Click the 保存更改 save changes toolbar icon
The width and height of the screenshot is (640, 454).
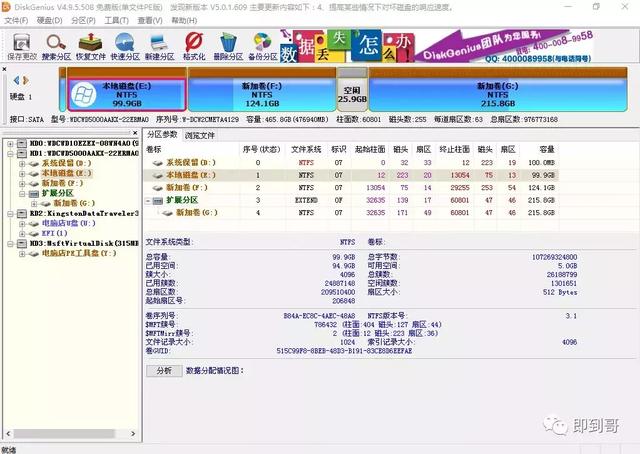pos(22,47)
